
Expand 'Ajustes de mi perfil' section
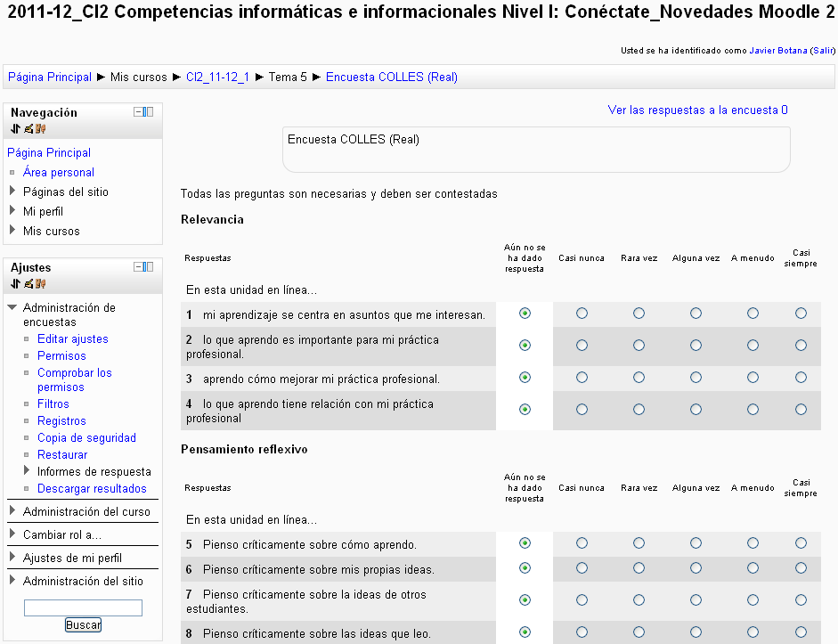pyautogui.click(x=12, y=558)
